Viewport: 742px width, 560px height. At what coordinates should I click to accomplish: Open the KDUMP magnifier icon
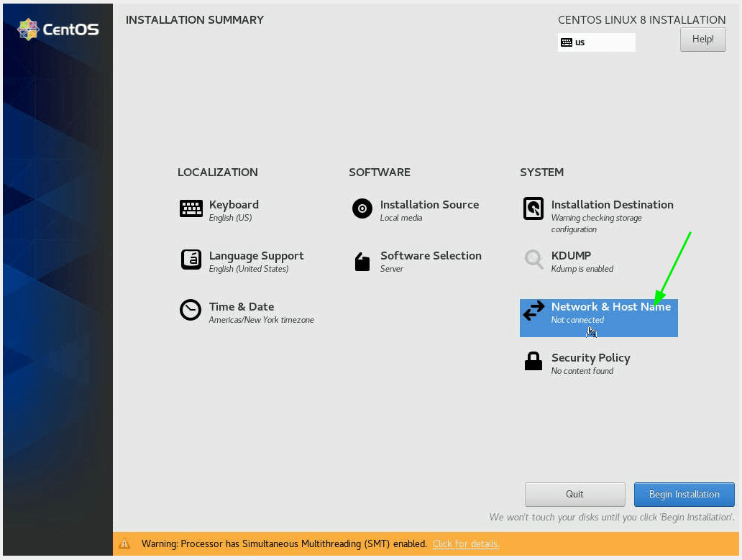[533, 260]
